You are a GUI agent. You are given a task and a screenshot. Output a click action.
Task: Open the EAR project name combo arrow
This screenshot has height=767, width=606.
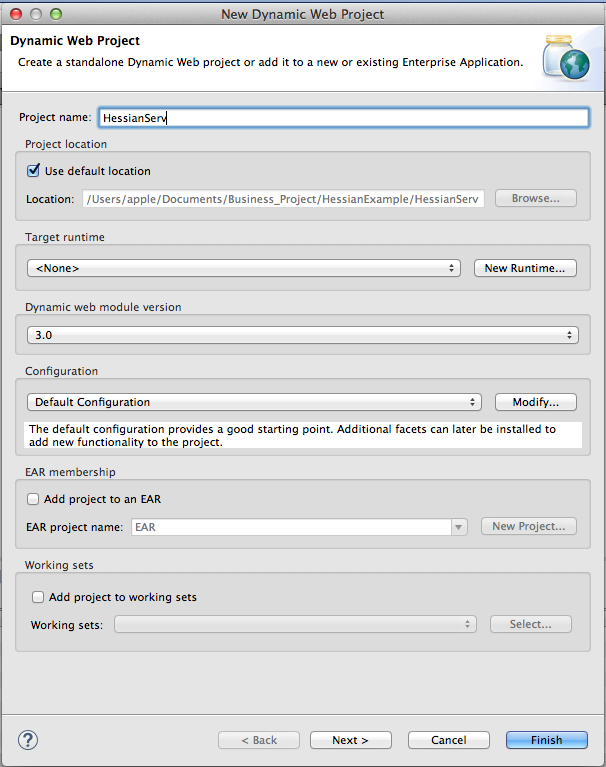click(x=459, y=527)
